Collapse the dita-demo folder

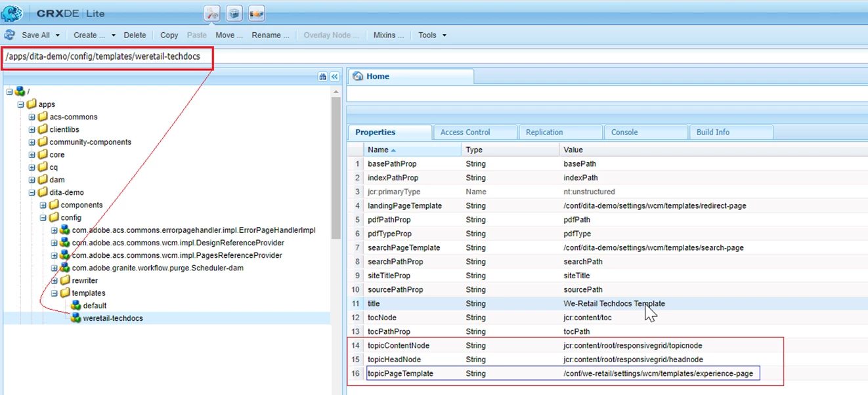pos(32,192)
